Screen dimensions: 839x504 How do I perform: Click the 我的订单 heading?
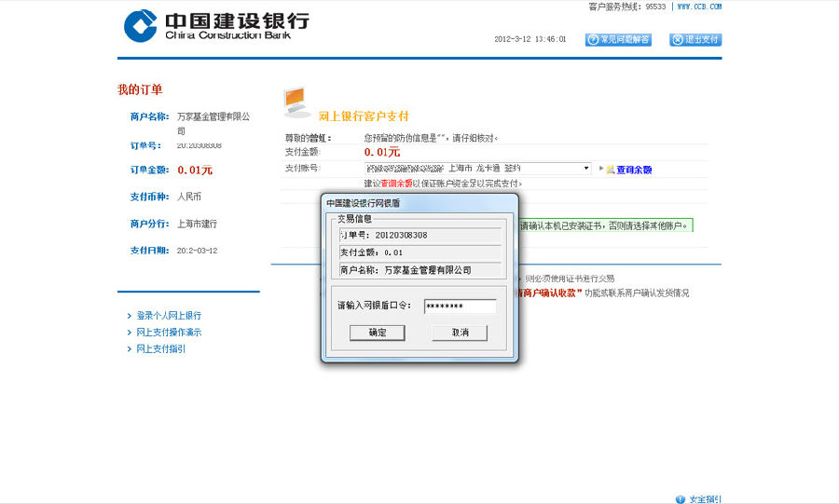pyautogui.click(x=140, y=89)
